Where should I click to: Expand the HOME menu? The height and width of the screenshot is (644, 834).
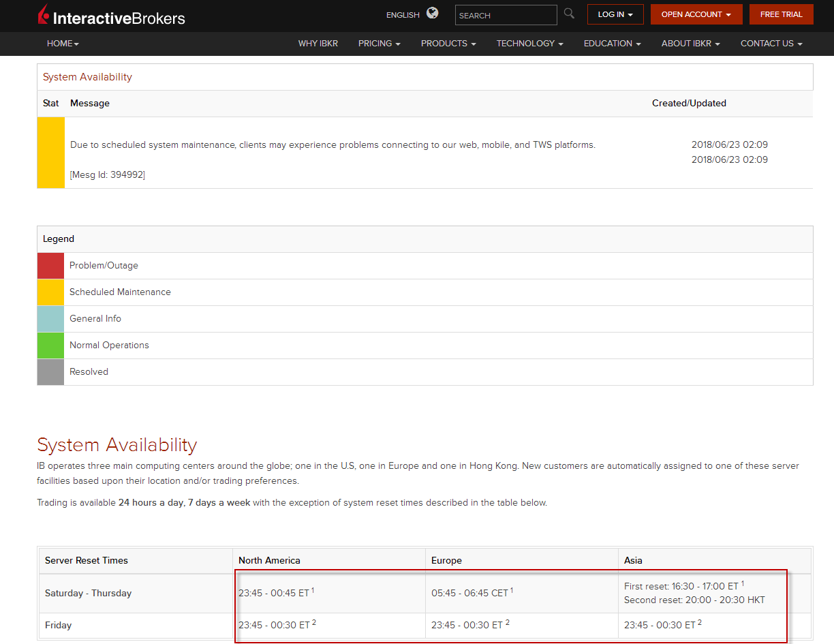(63, 44)
